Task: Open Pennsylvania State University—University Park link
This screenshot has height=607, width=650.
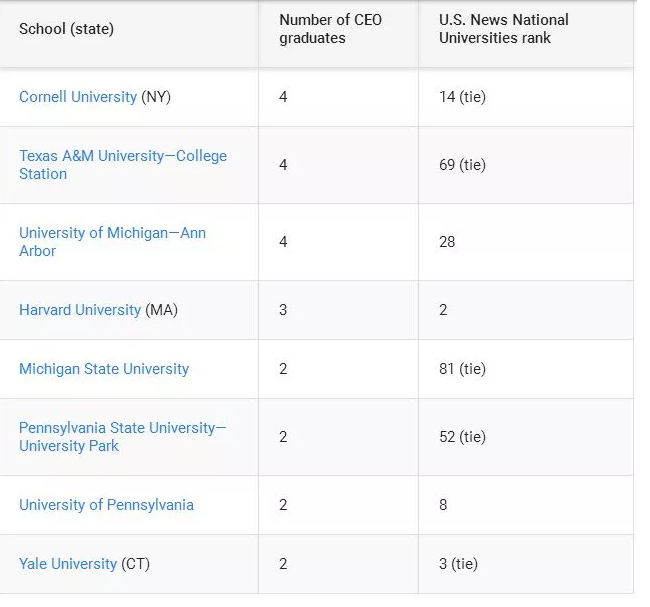Action: coord(123,437)
